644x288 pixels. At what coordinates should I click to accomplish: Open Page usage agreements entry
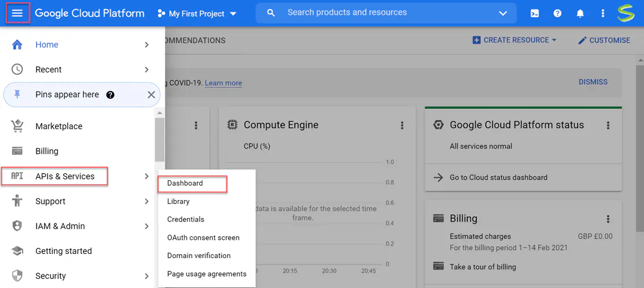[207, 274]
